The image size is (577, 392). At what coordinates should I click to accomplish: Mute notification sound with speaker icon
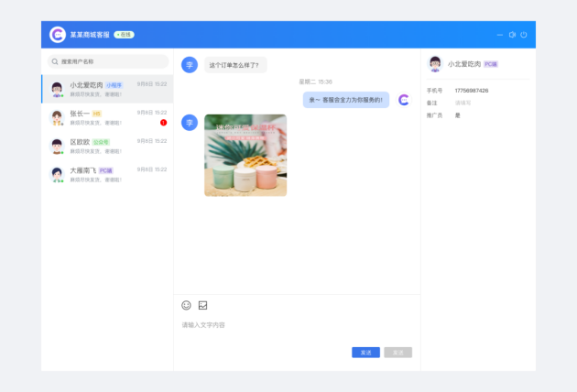pyautogui.click(x=512, y=35)
